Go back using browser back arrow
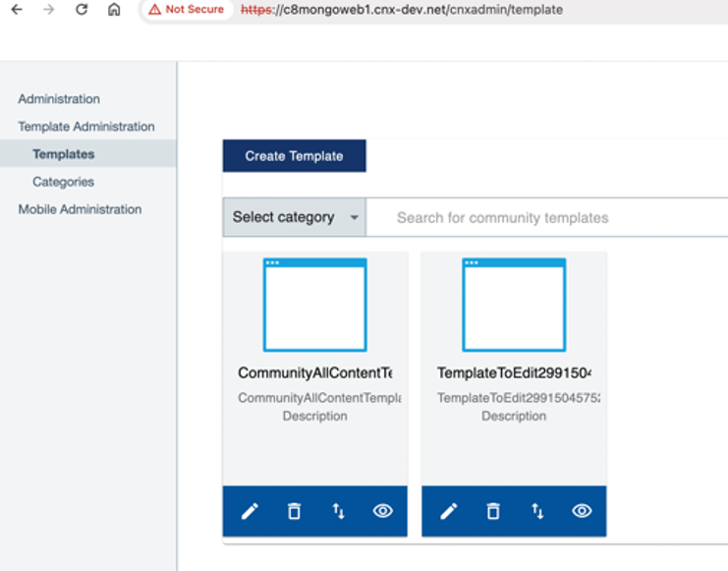The image size is (728, 571). [17, 9]
